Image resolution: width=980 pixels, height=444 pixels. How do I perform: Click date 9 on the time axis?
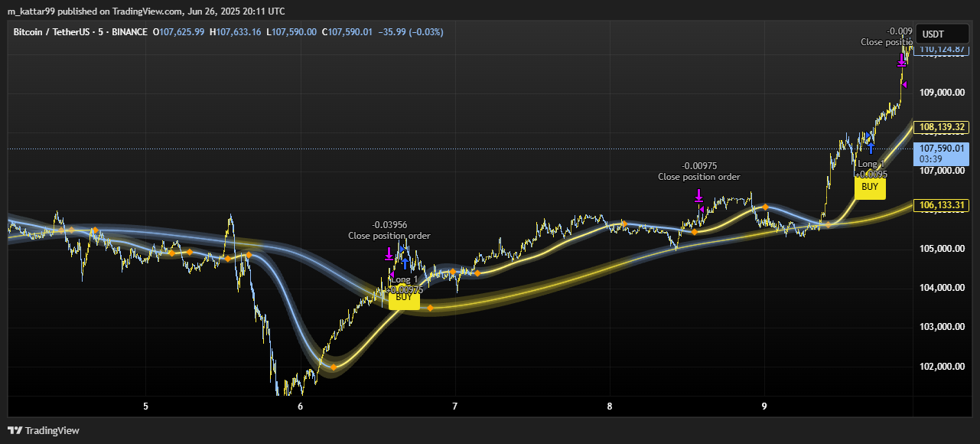[x=764, y=406]
